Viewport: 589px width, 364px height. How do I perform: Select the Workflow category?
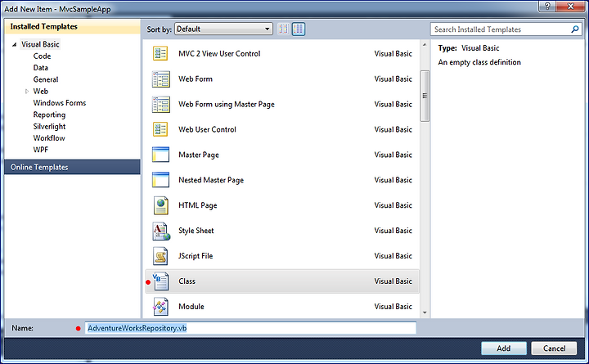pyautogui.click(x=49, y=138)
